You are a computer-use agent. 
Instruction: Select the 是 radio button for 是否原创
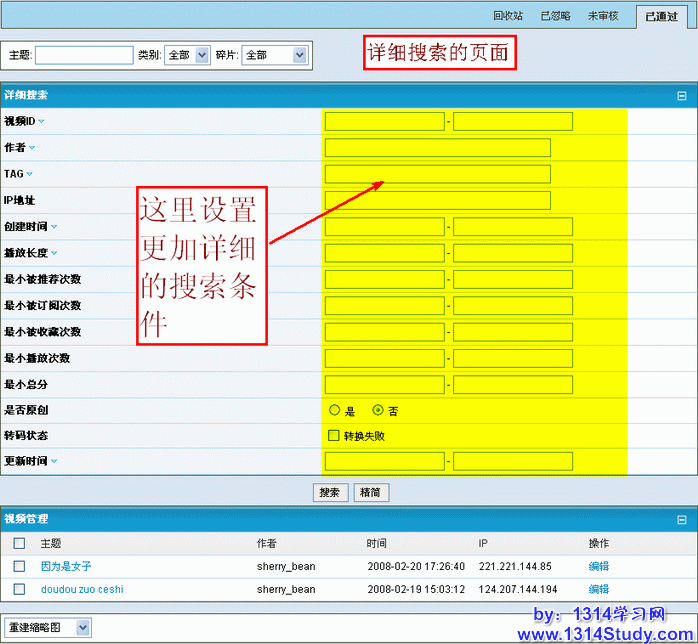[x=334, y=410]
